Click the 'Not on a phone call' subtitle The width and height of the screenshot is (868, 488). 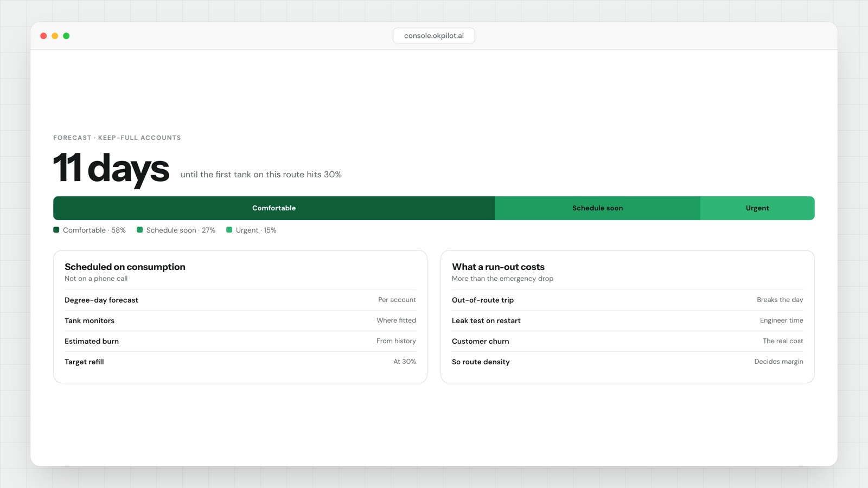click(96, 279)
